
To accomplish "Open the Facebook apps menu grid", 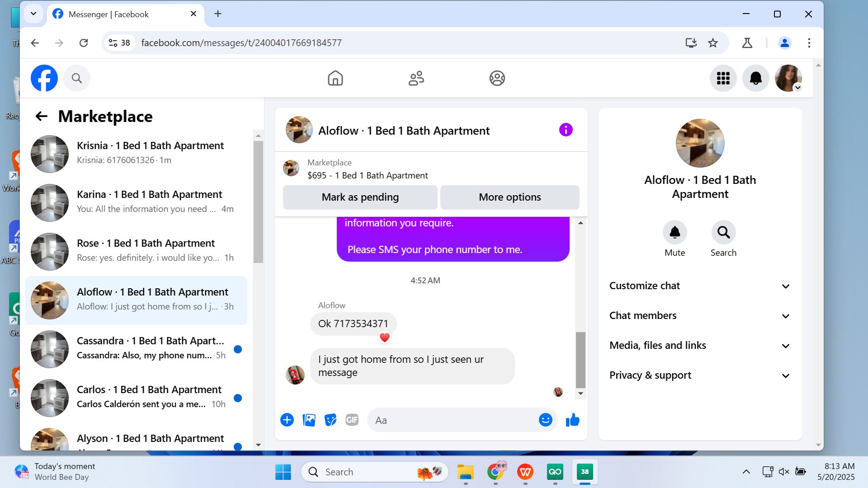I will 723,78.
